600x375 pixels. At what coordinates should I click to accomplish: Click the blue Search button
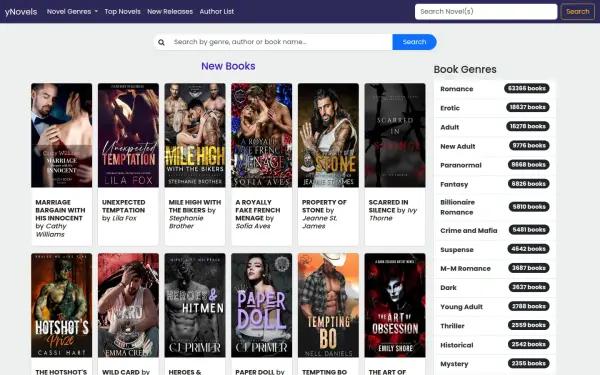tap(414, 42)
